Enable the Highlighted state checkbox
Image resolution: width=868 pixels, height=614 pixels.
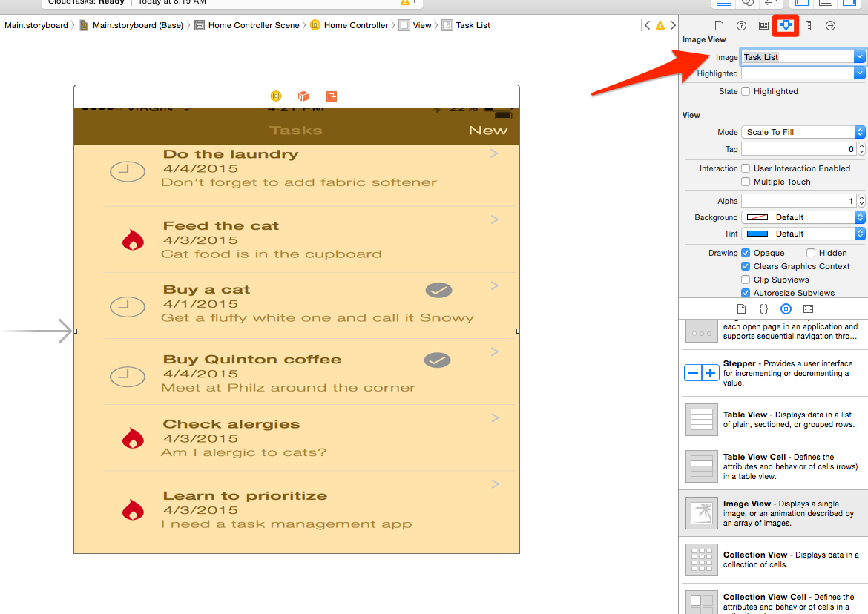pyautogui.click(x=746, y=91)
